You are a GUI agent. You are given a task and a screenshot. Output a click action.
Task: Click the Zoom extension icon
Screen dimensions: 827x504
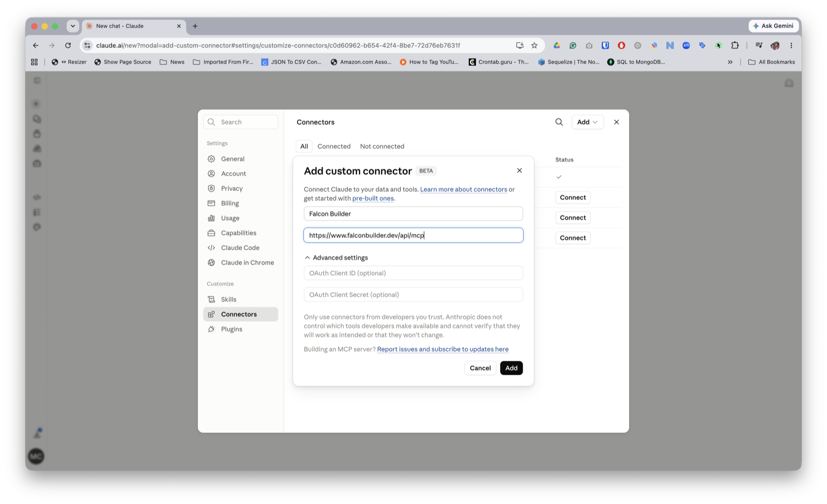coord(686,45)
